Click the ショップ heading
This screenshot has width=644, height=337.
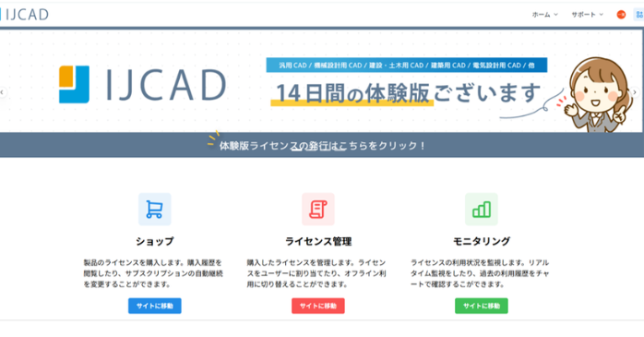(x=155, y=241)
